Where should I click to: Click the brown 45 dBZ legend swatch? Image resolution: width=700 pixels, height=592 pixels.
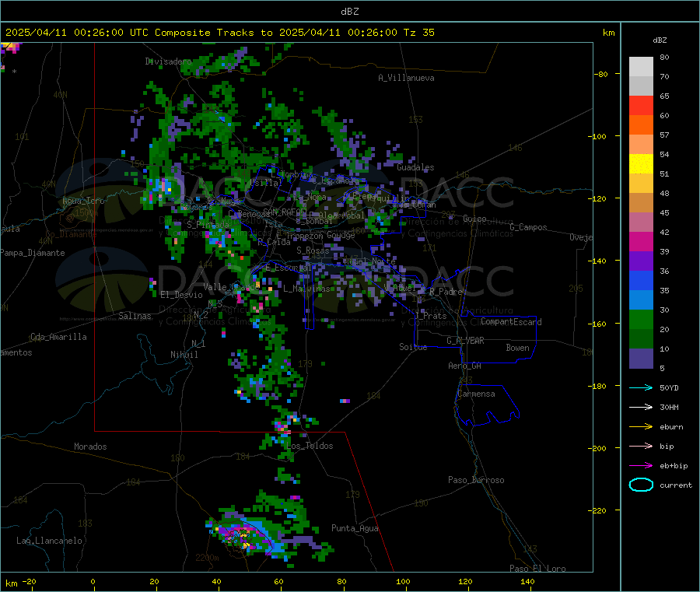[641, 203]
